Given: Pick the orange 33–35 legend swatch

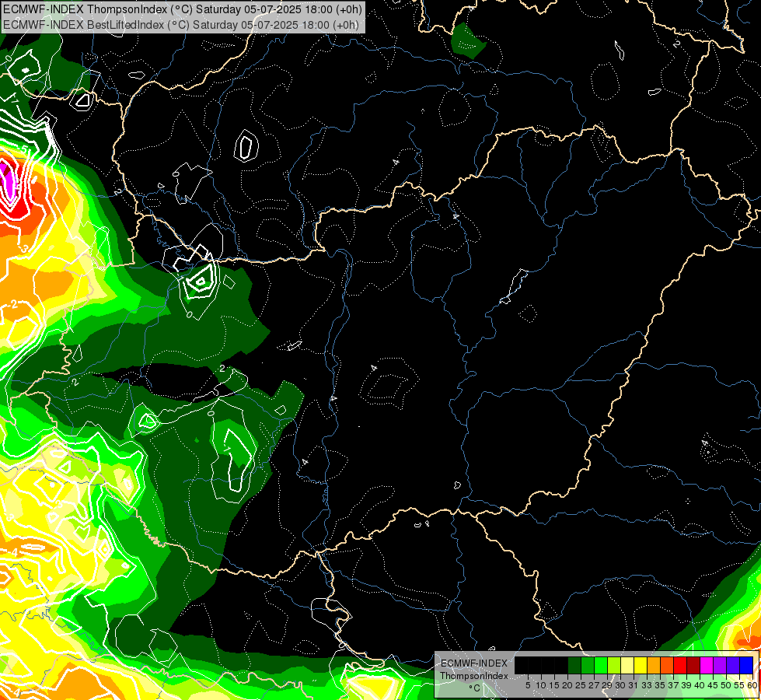Looking at the screenshot, I should click(x=654, y=665).
